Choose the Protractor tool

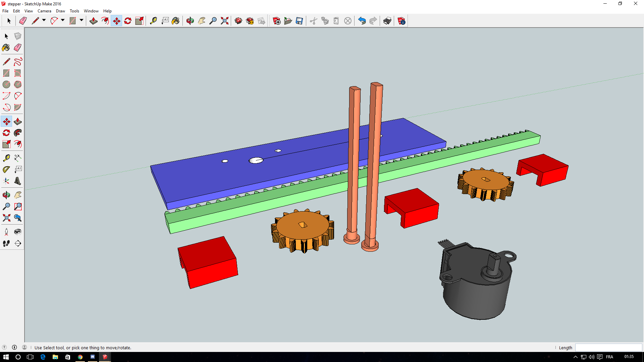pyautogui.click(x=6, y=169)
